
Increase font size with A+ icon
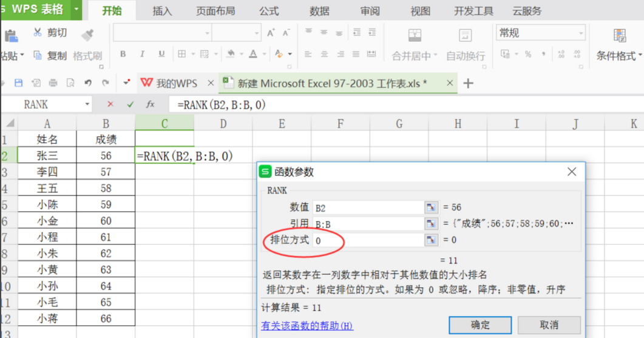tap(271, 33)
